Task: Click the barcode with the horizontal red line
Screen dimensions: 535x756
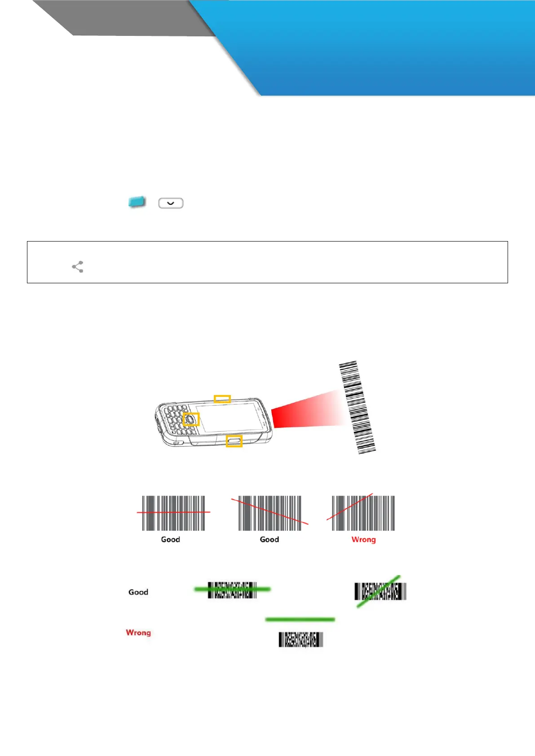Action: 173,513
